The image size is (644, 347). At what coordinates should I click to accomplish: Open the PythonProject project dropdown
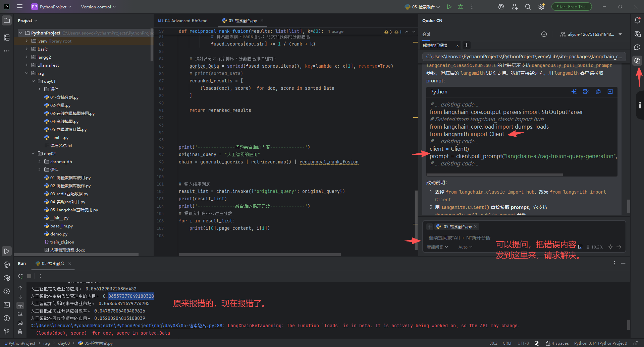pos(51,7)
